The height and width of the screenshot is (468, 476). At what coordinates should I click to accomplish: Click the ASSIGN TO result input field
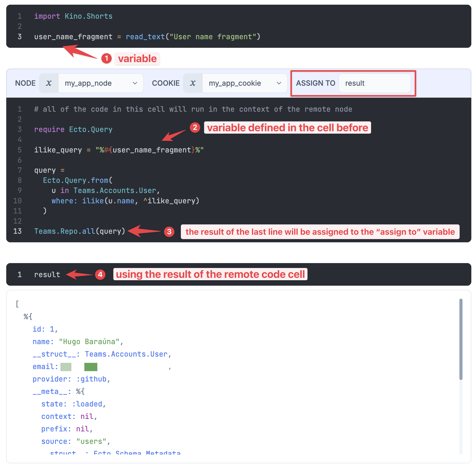[375, 83]
